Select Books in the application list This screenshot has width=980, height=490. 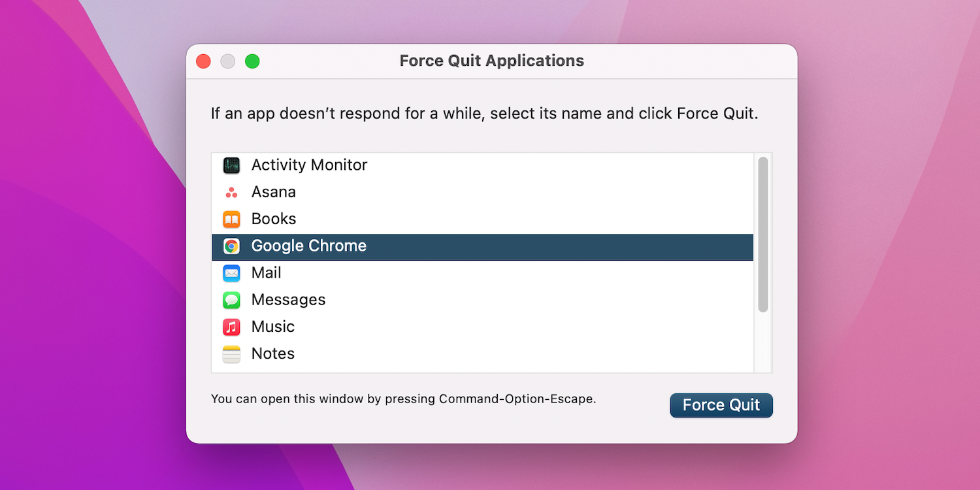(x=273, y=219)
